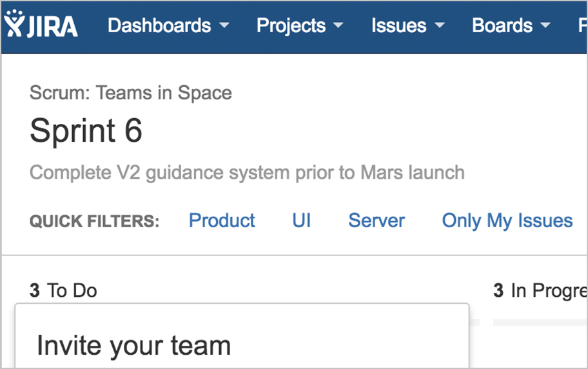
Task: Expand the Dashboards dropdown arrow
Action: [x=224, y=25]
